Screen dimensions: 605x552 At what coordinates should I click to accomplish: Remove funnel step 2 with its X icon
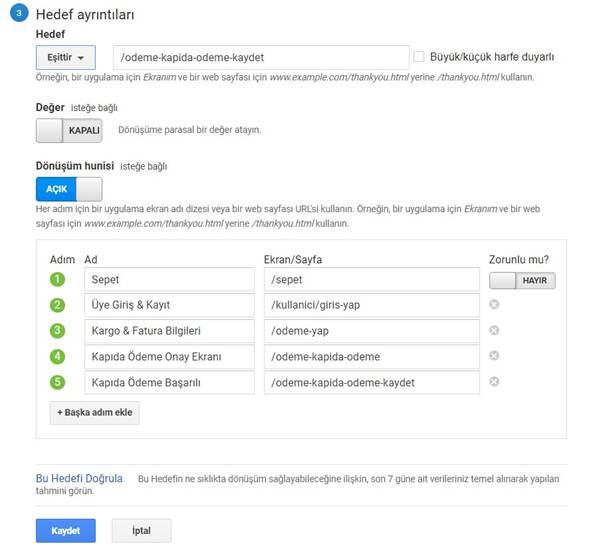pyautogui.click(x=494, y=305)
